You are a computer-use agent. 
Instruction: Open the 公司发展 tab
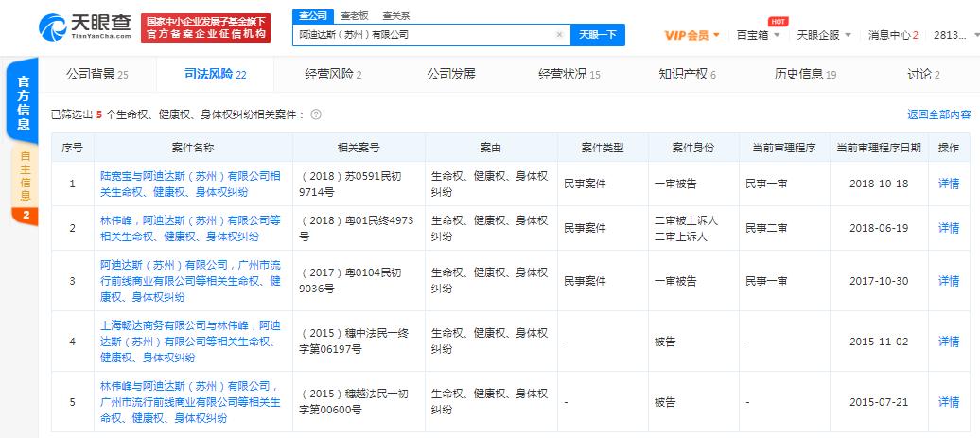coord(451,75)
